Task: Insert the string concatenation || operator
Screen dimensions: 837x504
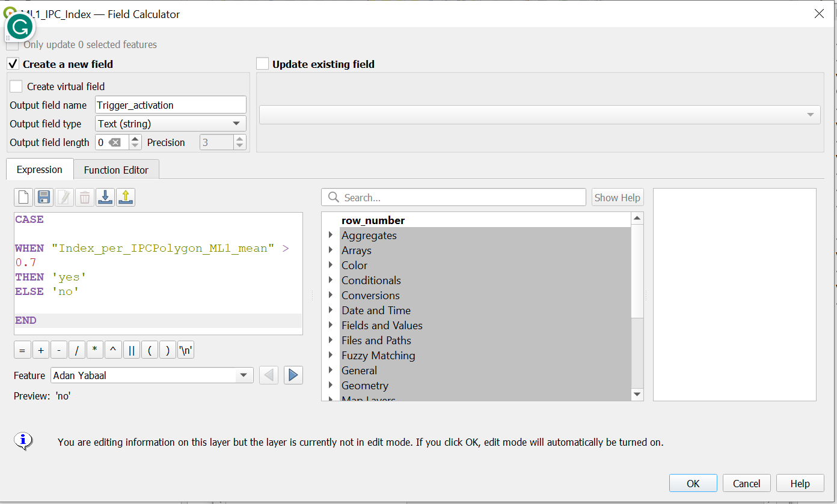Action: pyautogui.click(x=131, y=350)
